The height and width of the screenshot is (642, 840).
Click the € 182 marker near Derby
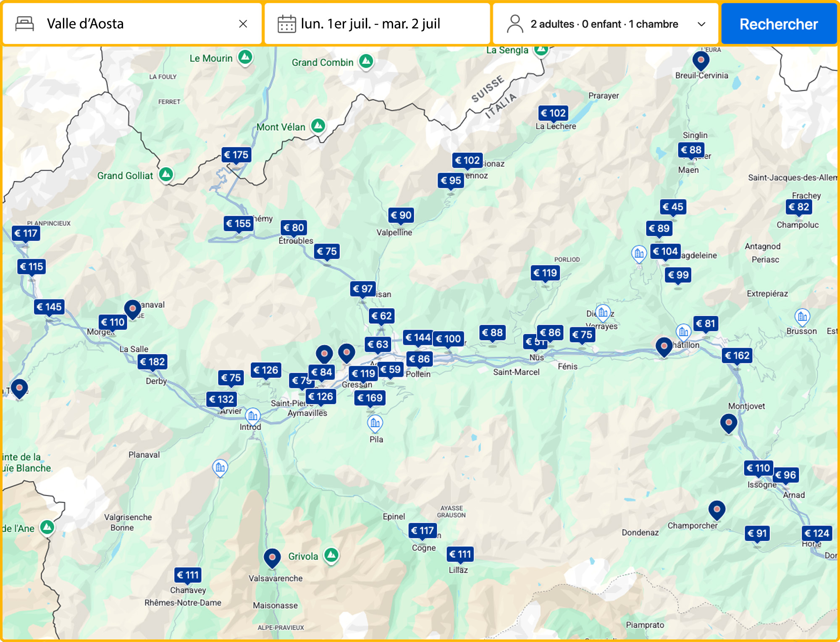(x=153, y=362)
